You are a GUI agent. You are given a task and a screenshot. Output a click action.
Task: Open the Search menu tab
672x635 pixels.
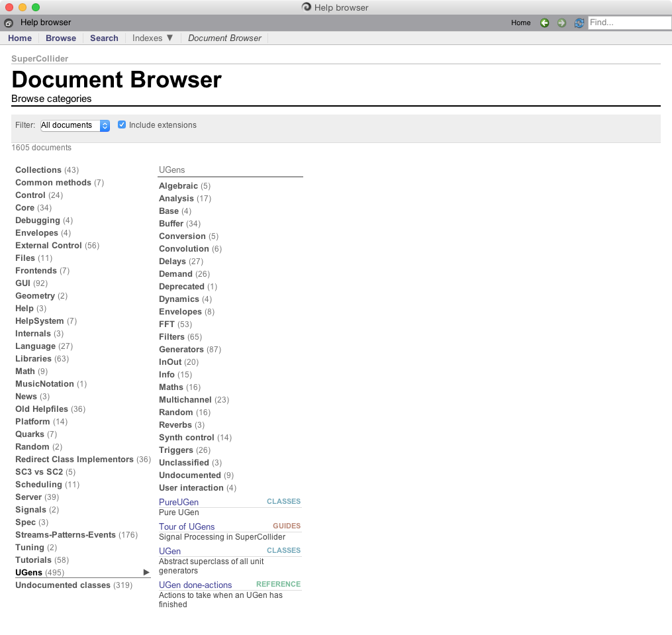tap(104, 38)
